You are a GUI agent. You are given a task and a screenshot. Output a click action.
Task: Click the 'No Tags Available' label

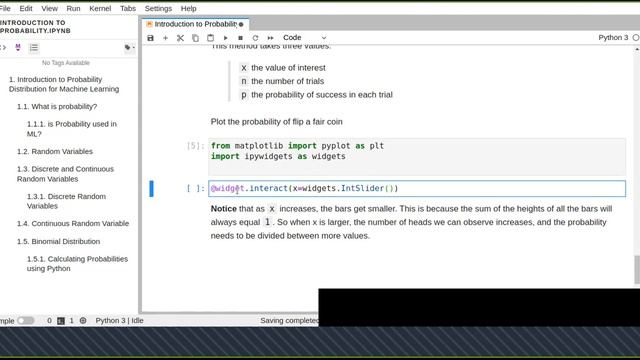[66, 63]
